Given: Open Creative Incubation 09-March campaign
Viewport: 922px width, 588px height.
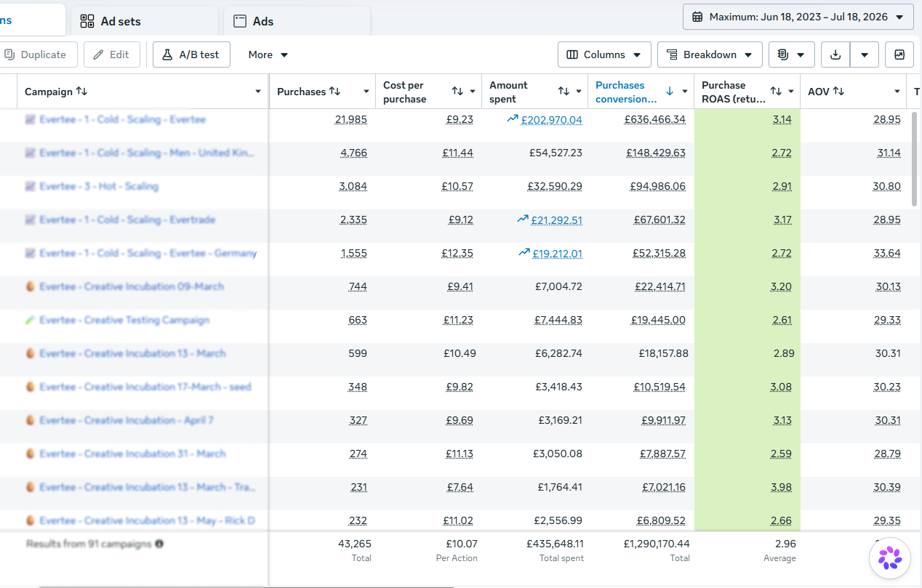Looking at the screenshot, I should click(x=132, y=286).
